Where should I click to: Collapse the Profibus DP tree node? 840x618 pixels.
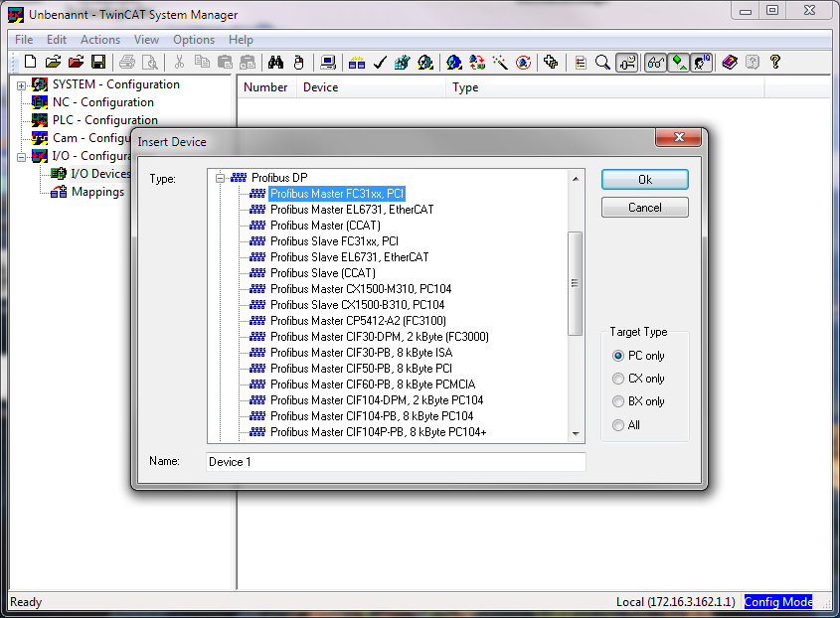[220, 178]
